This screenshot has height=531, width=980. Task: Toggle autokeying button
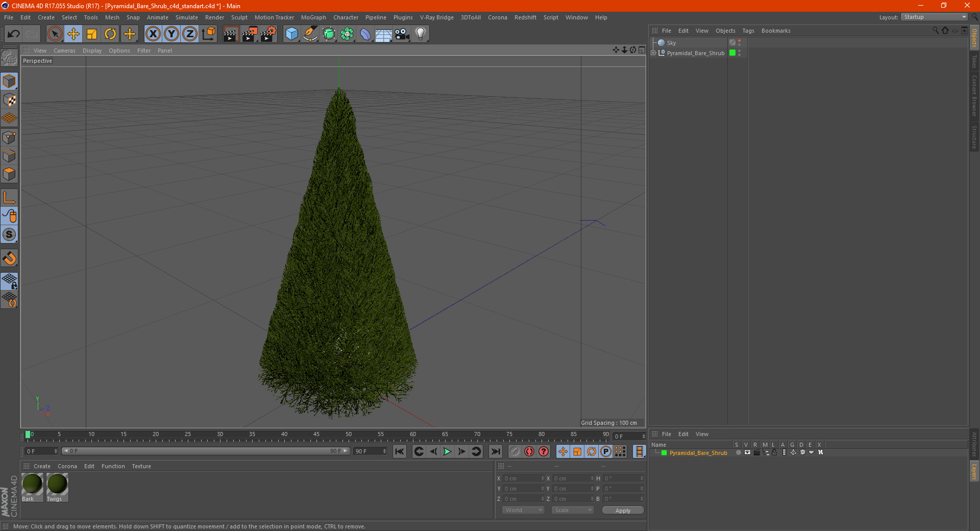point(529,451)
